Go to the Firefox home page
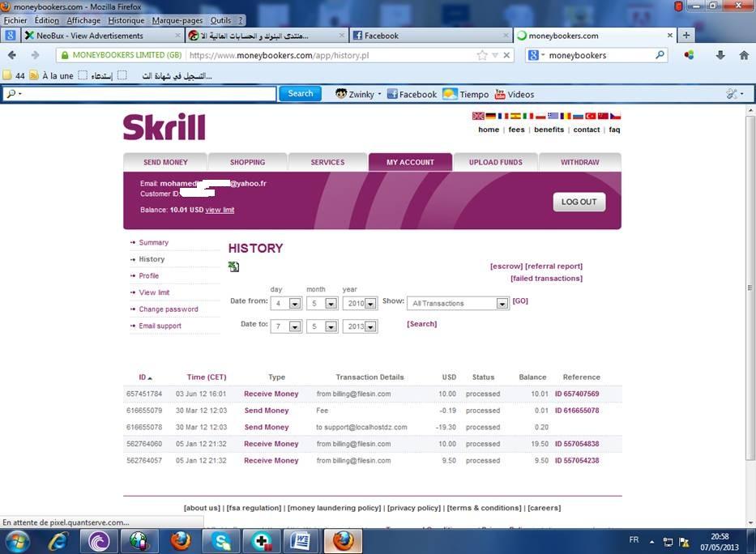Viewport: 756px width, 554px height. coord(744,55)
